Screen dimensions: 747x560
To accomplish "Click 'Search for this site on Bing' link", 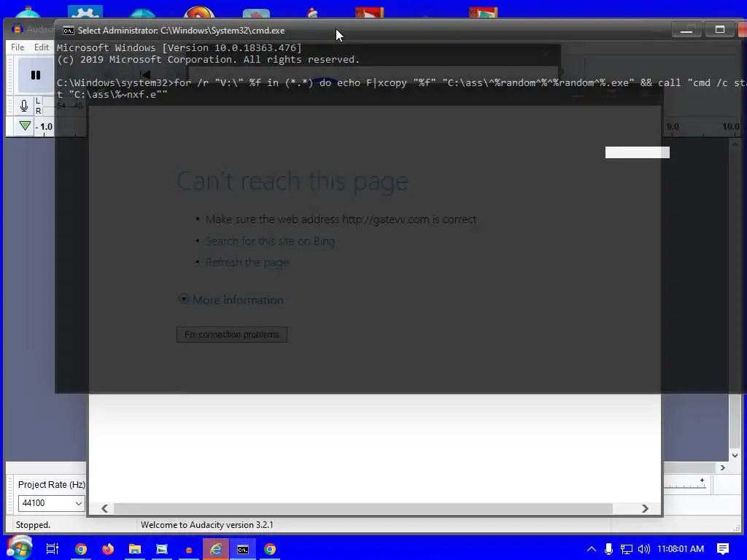I will point(270,241).
